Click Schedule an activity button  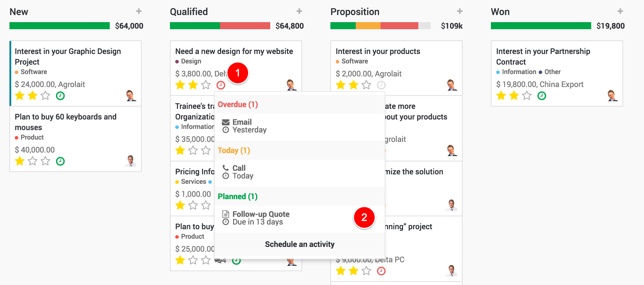(299, 244)
